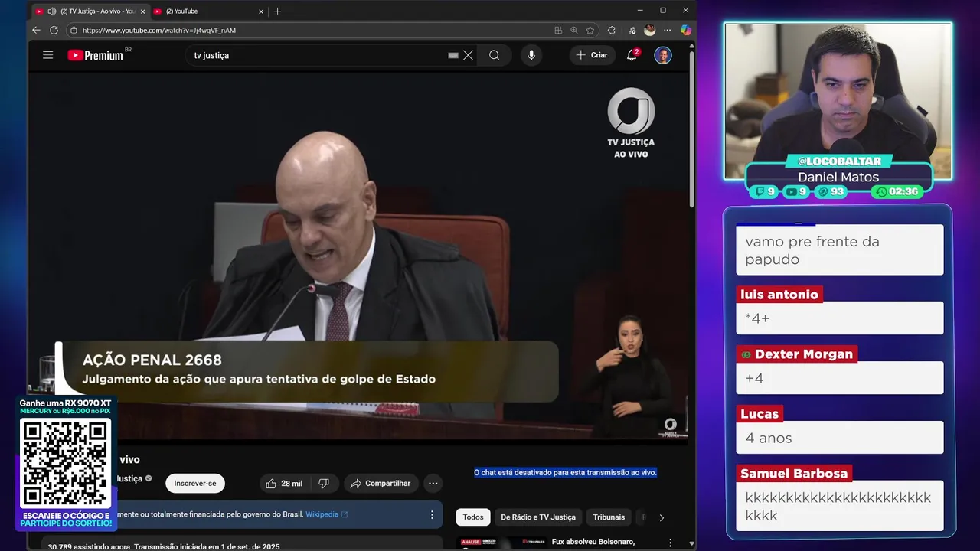The width and height of the screenshot is (980, 551).
Task: Close the '(2) YouTube' tab
Action: (260, 11)
